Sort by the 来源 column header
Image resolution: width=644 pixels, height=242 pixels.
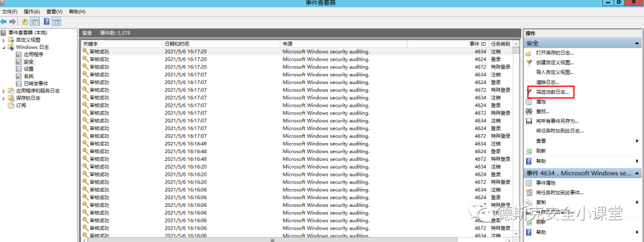[343, 44]
